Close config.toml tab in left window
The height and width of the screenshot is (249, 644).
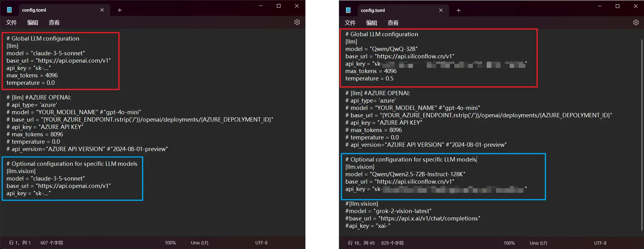click(x=102, y=10)
